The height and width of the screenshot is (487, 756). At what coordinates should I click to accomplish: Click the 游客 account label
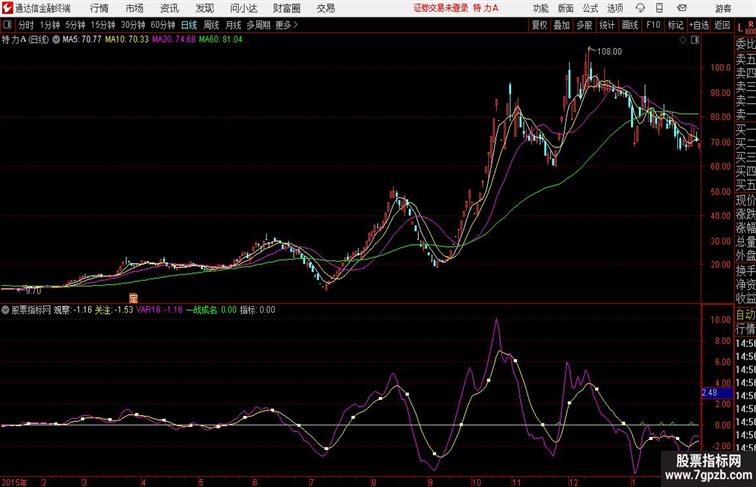pos(723,8)
